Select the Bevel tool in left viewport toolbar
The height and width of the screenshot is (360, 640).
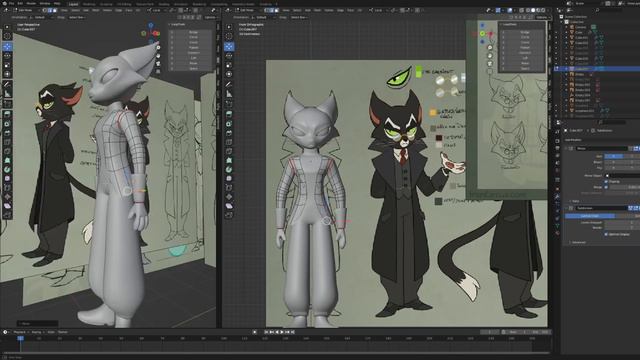tap(7, 133)
